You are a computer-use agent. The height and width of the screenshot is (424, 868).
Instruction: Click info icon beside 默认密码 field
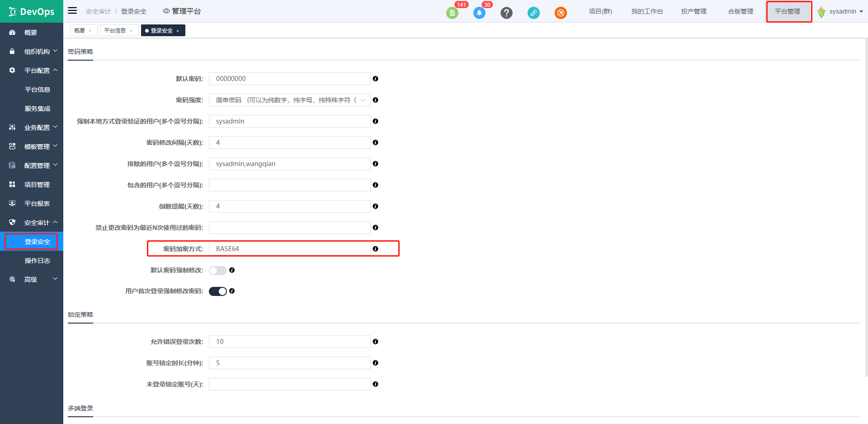[x=375, y=79]
